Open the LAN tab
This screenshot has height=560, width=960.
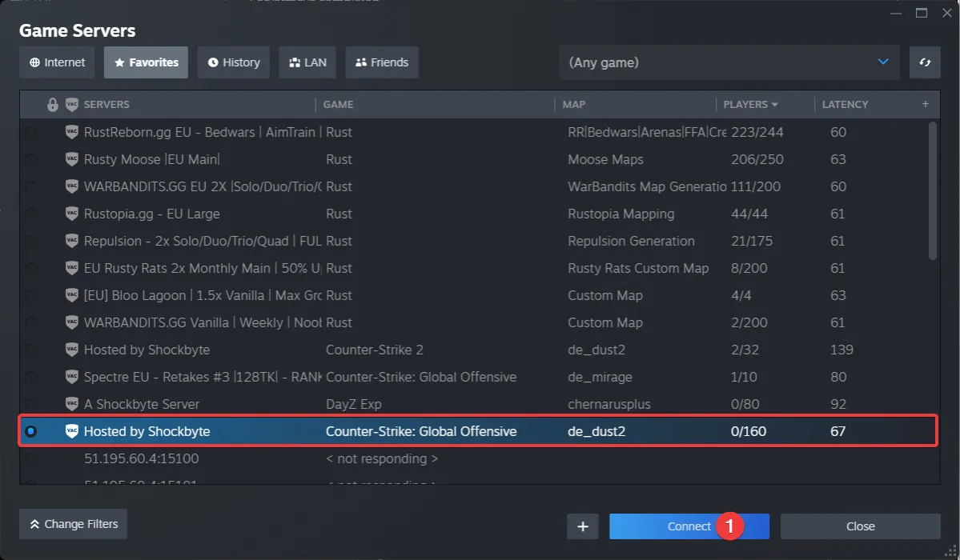click(307, 62)
